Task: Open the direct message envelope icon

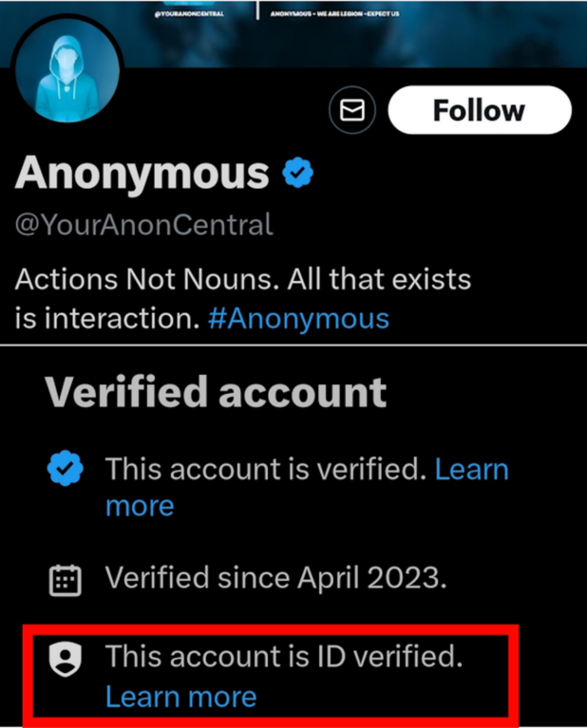Action: click(x=352, y=111)
